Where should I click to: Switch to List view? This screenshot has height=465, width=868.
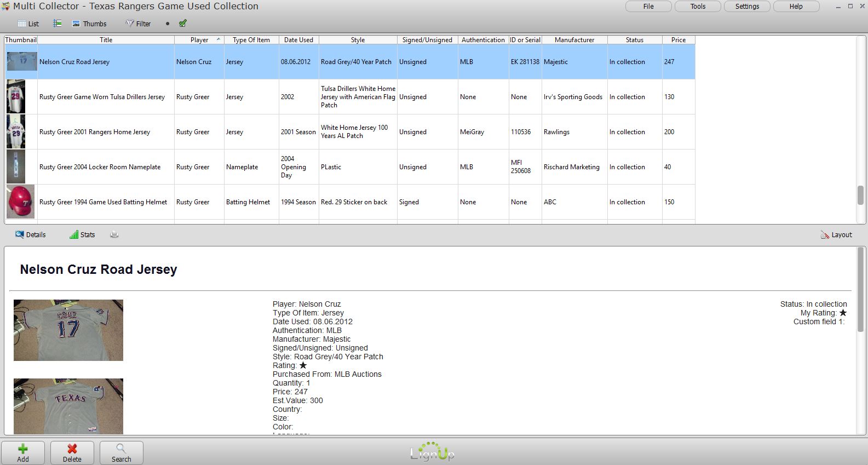(28, 24)
